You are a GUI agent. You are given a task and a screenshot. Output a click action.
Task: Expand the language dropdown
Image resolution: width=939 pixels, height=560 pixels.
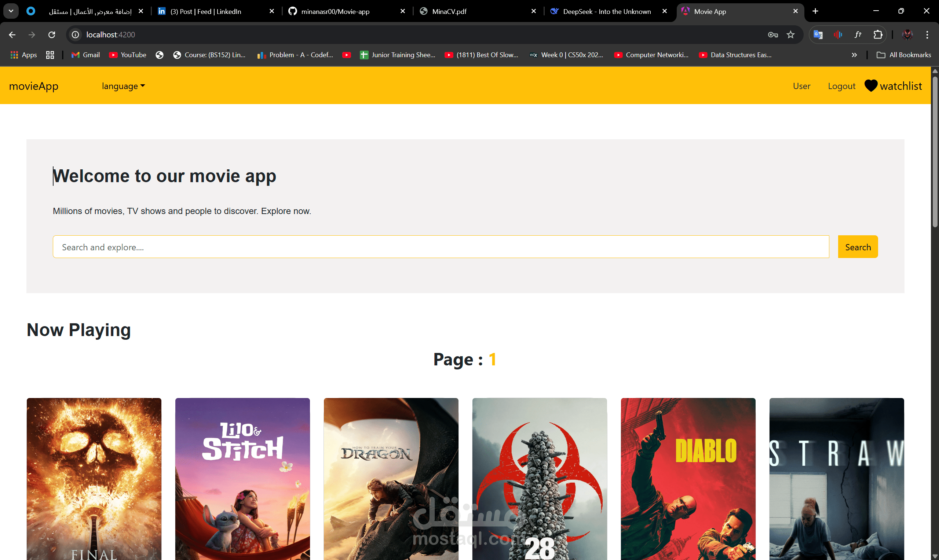(x=124, y=86)
